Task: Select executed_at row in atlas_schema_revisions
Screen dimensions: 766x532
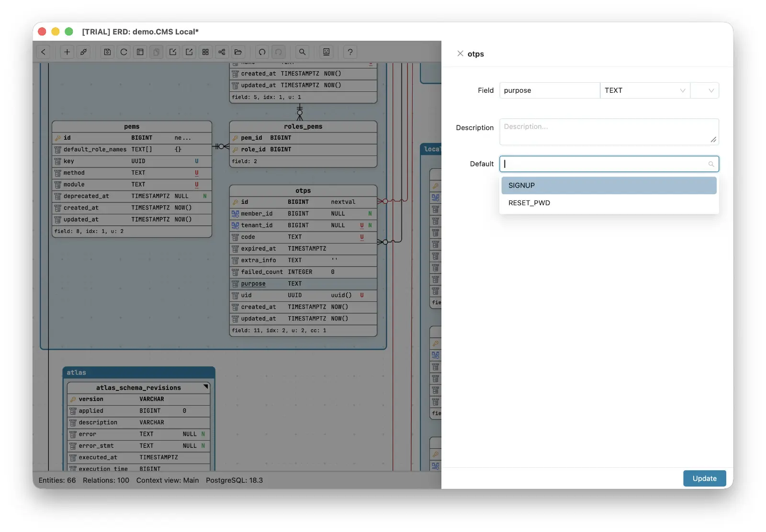Action: pyautogui.click(x=138, y=457)
